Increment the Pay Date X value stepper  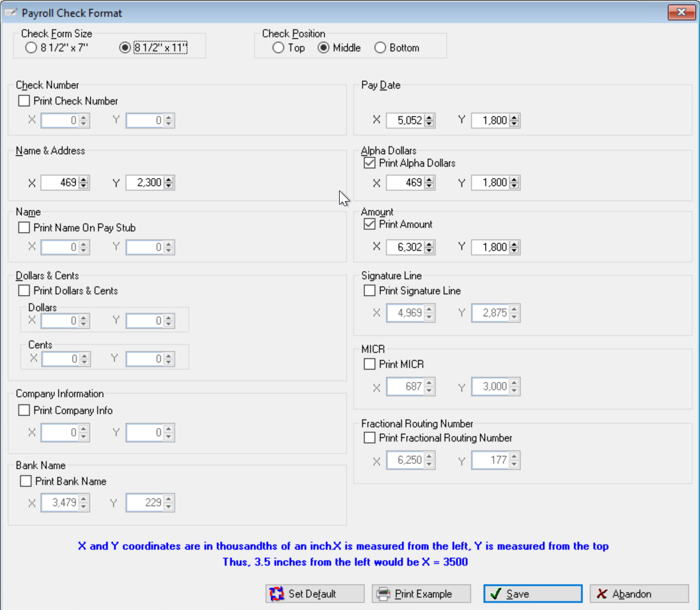point(430,117)
